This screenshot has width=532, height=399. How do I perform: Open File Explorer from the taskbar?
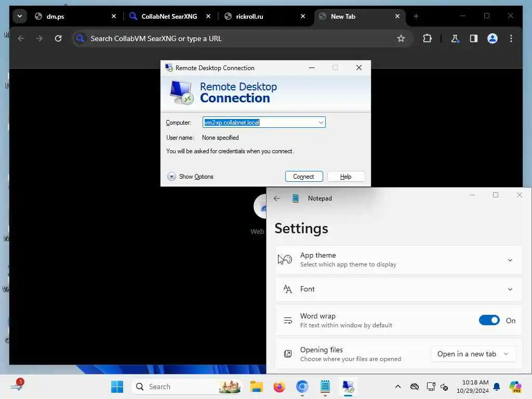pyautogui.click(x=257, y=387)
